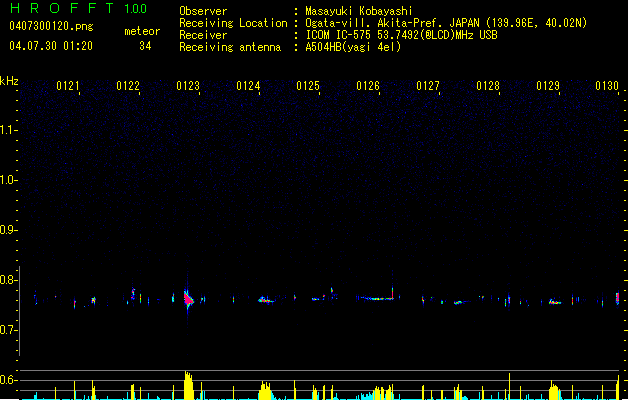Click time marker 0126
This screenshot has height=400, width=629.
(x=368, y=86)
